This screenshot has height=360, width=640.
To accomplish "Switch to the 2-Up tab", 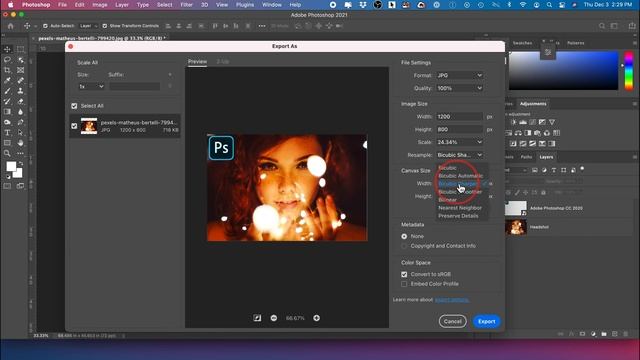I will point(222,62).
